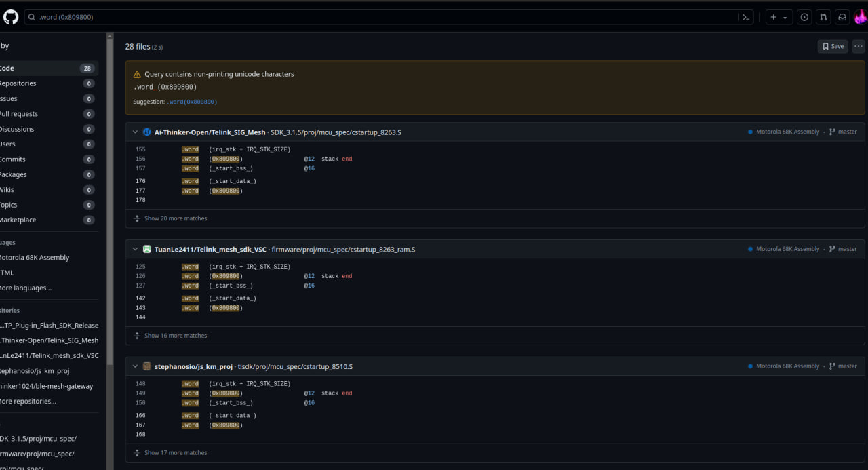Click the search input field
Viewport: 868px width, 470px height.
coord(380,17)
